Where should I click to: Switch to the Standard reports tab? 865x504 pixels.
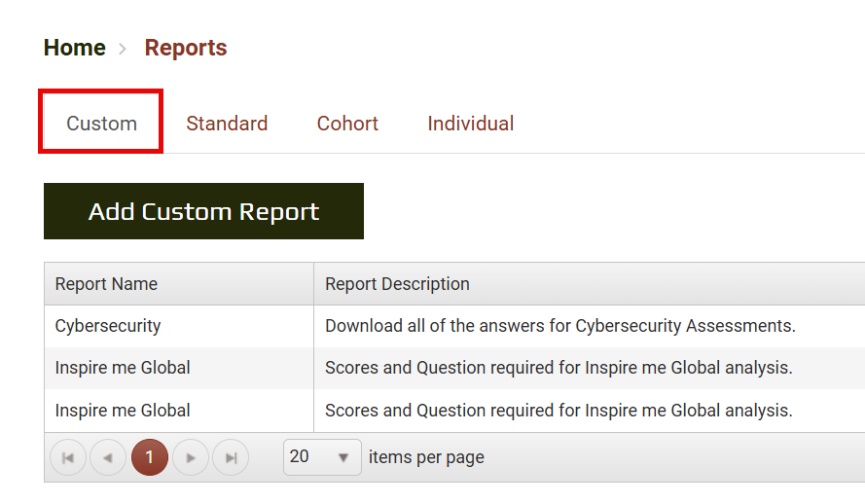(227, 124)
